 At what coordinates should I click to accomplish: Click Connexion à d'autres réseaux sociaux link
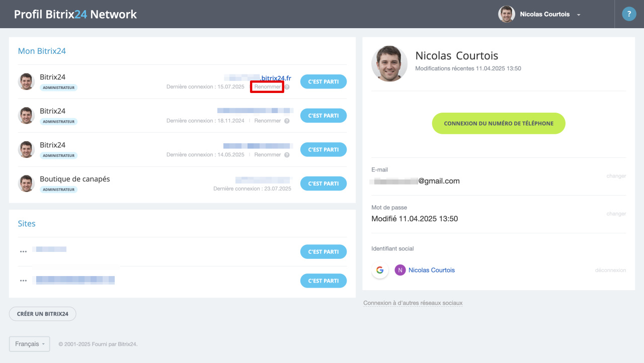tap(413, 303)
